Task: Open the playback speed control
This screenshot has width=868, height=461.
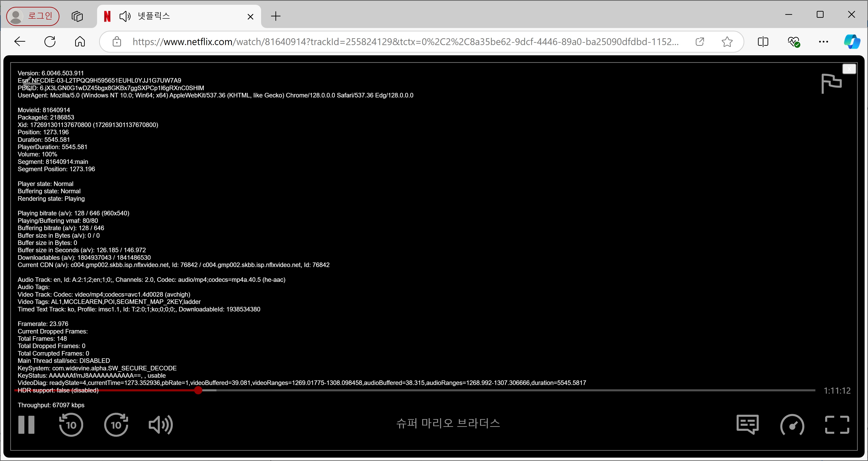Action: (x=792, y=425)
